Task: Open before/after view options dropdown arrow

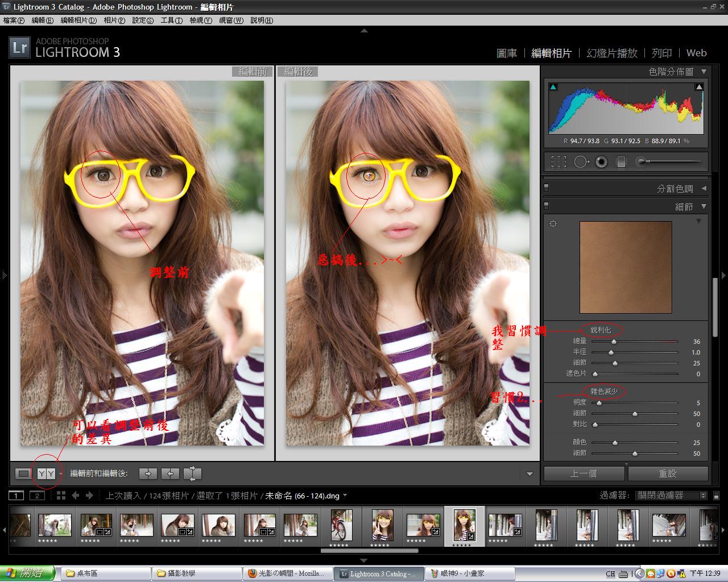Action: 61,474
